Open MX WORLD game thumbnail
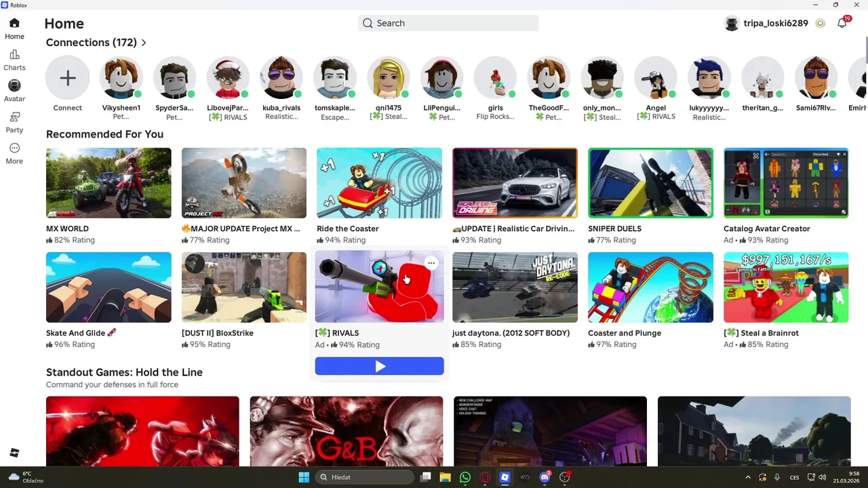The width and height of the screenshot is (868, 488). click(x=108, y=183)
